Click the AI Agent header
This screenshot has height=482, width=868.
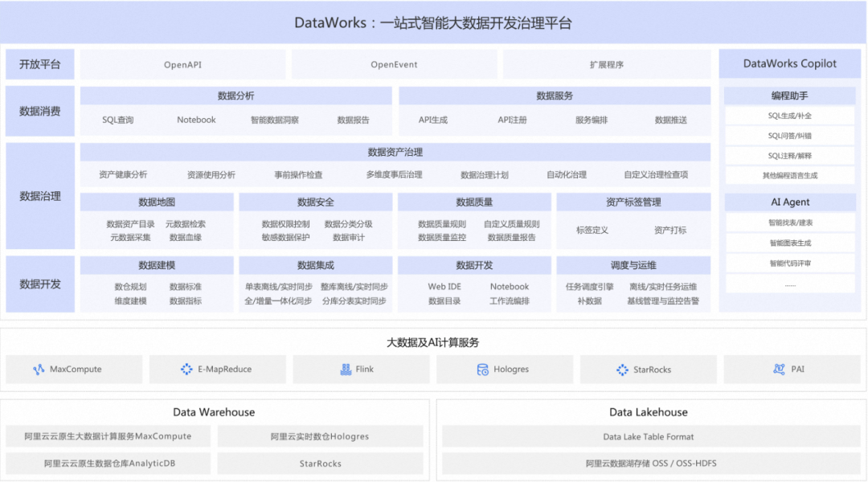click(790, 202)
